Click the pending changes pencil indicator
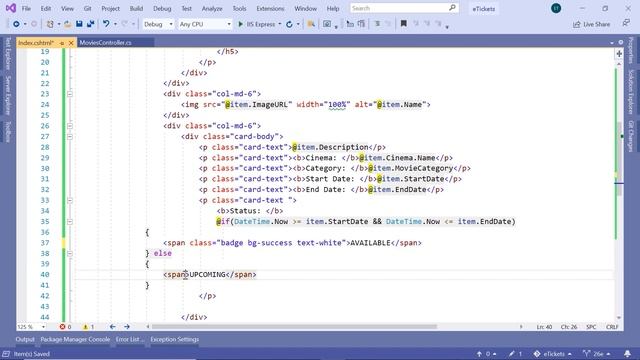Screen dimensions: 640x360 [515, 354]
